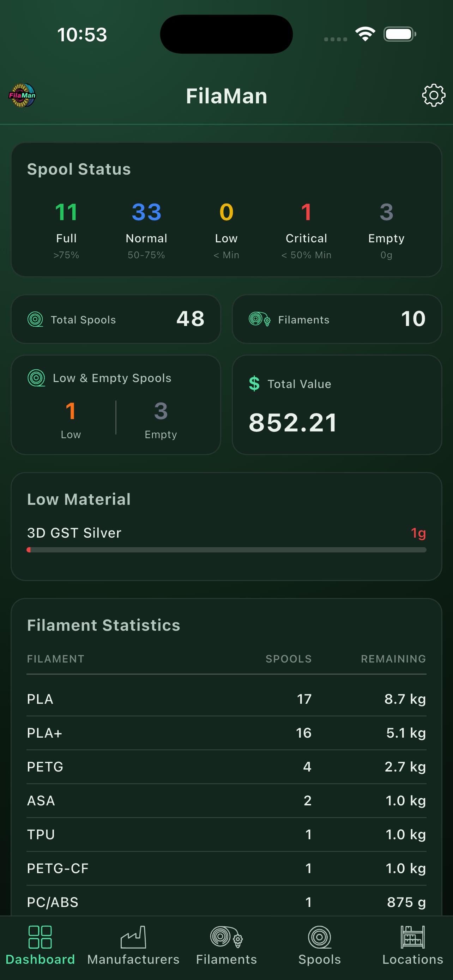Open the Filaments navigation icon
The height and width of the screenshot is (980, 453).
click(226, 938)
